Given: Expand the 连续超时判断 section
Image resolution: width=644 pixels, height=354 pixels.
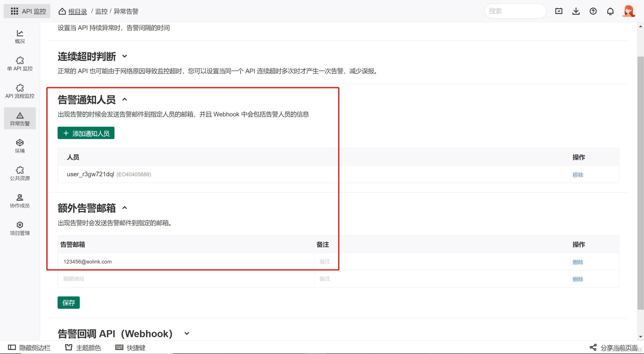Looking at the screenshot, I should click(x=125, y=56).
